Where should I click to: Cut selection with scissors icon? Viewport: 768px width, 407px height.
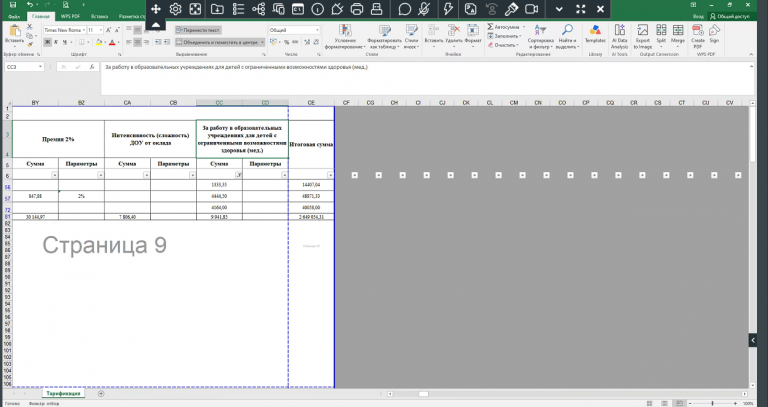pyautogui.click(x=30, y=27)
